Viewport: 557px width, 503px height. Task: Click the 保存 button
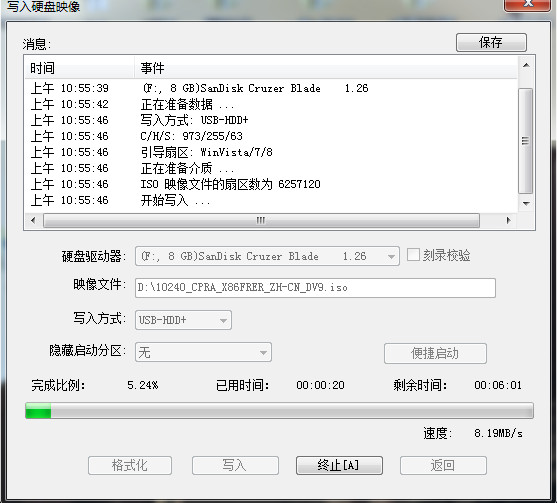pyautogui.click(x=491, y=43)
